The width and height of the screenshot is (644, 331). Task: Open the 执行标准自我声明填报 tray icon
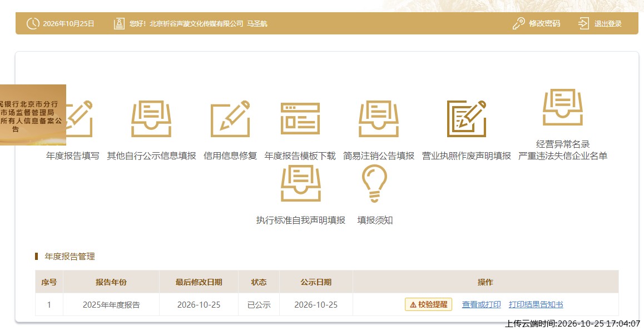coord(301,183)
